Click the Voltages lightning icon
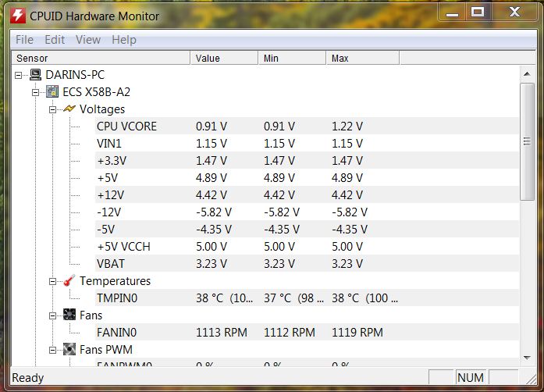This screenshot has height=392, width=544. tap(69, 109)
